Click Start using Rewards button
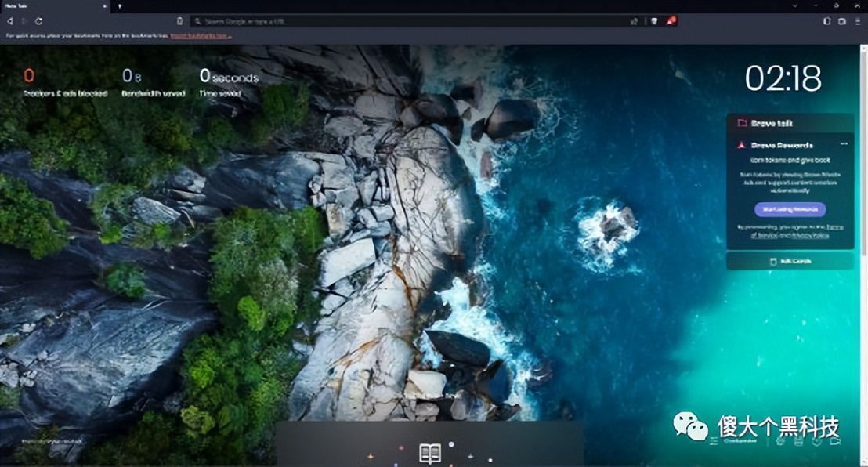The width and height of the screenshot is (868, 467). pos(790,209)
